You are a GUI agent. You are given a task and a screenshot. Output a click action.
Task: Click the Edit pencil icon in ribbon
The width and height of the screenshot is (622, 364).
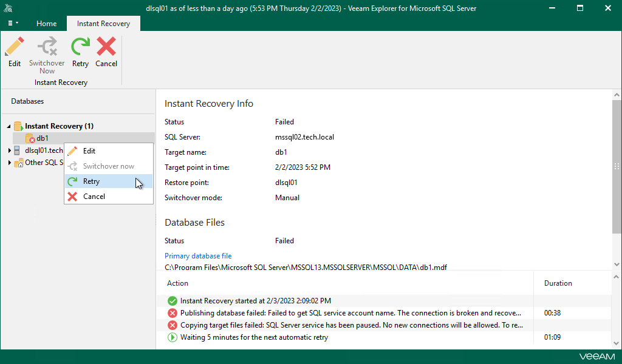(15, 47)
